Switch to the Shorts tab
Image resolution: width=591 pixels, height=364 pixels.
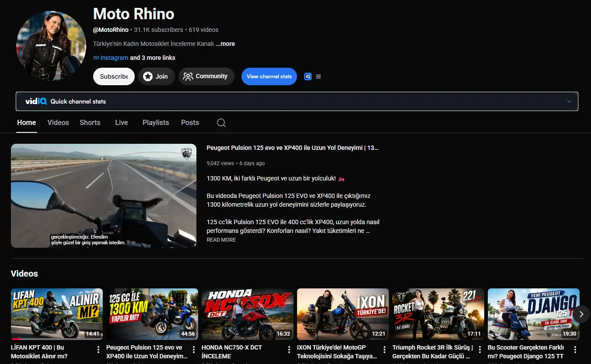click(90, 123)
